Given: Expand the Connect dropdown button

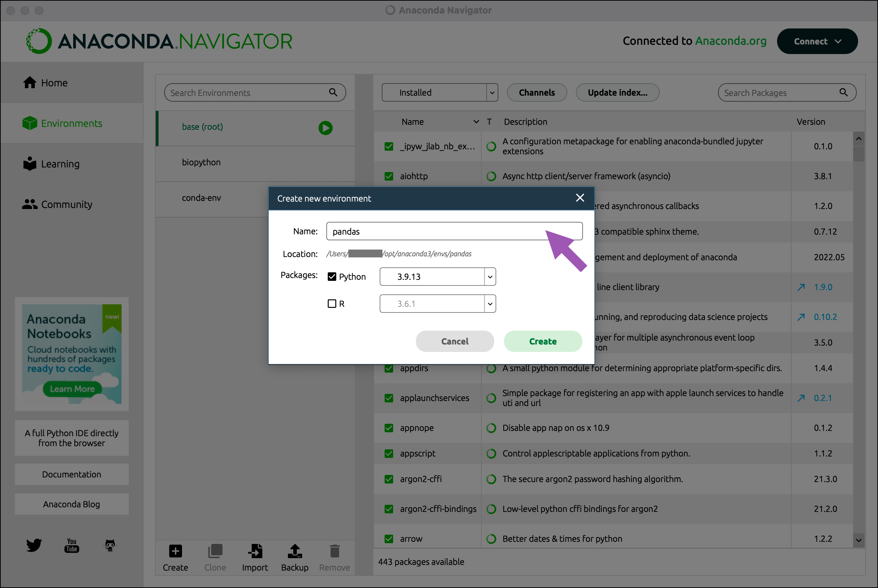Looking at the screenshot, I should (x=817, y=41).
